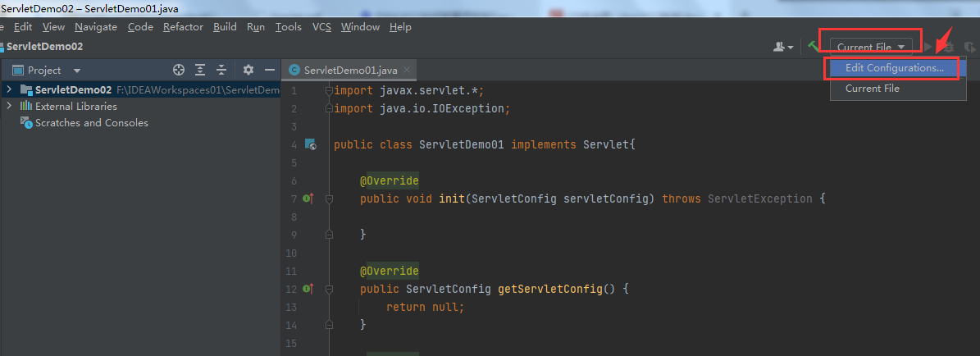Click the init method name on line 7

[x=454, y=199]
